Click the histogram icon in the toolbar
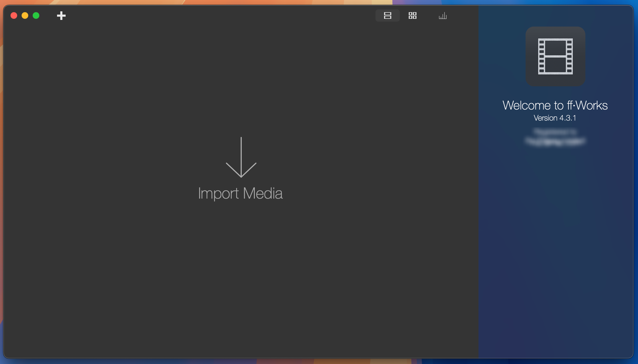Viewport: 638px width, 364px height. 443,16
